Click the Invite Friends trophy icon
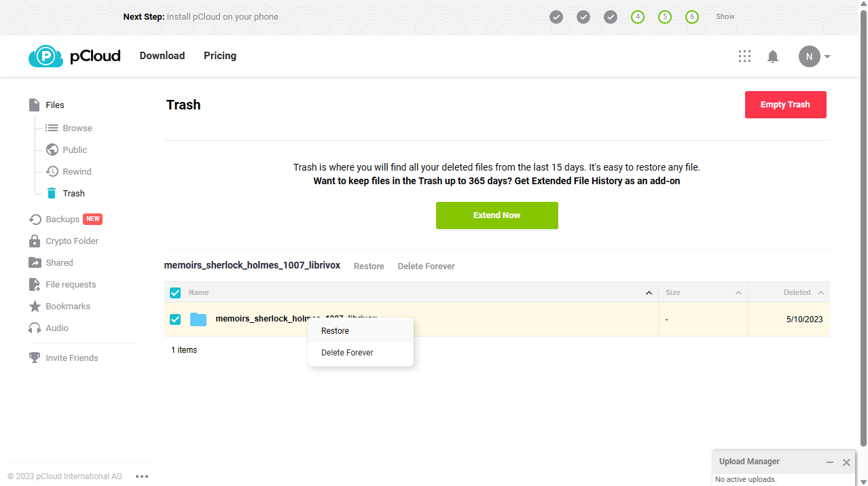868x486 pixels. click(x=35, y=358)
